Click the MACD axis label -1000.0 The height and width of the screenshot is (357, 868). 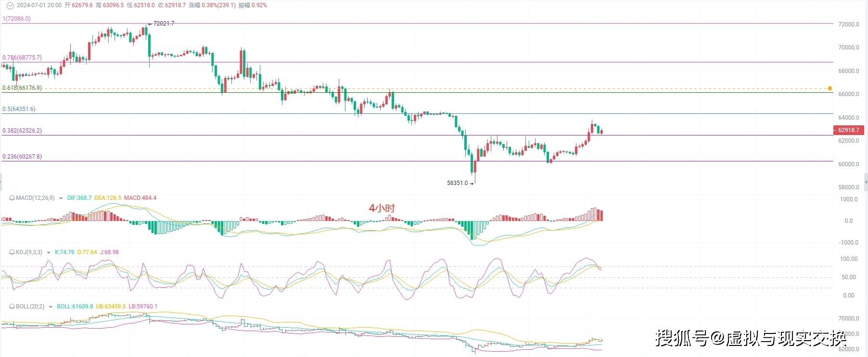849,243
